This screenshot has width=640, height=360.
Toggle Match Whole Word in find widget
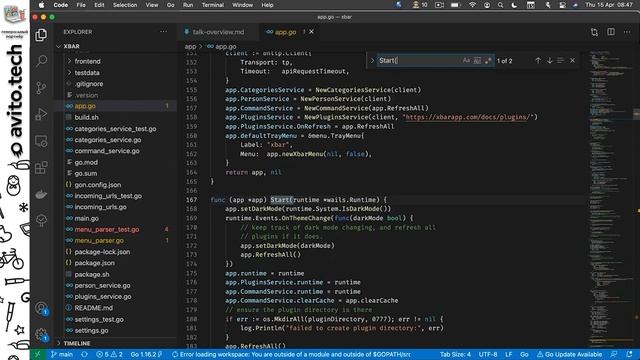(x=477, y=60)
